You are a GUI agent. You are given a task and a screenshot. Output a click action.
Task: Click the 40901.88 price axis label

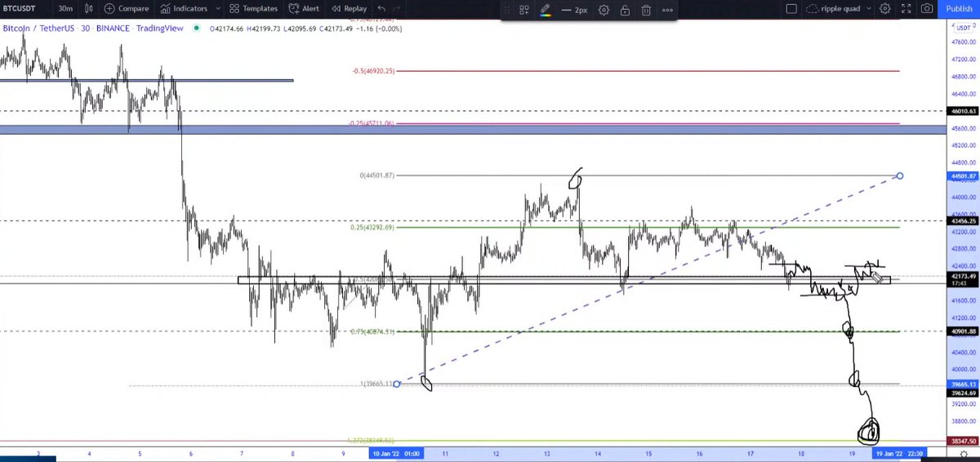961,331
